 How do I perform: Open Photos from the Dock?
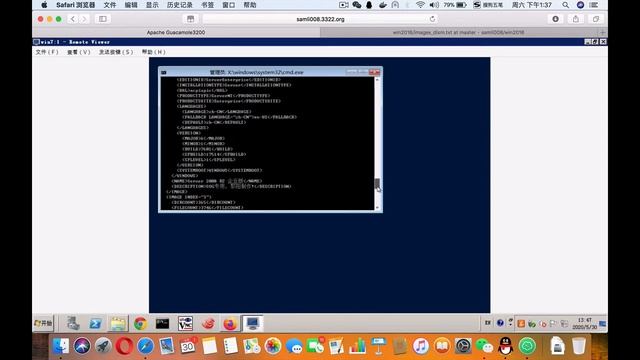(273, 346)
